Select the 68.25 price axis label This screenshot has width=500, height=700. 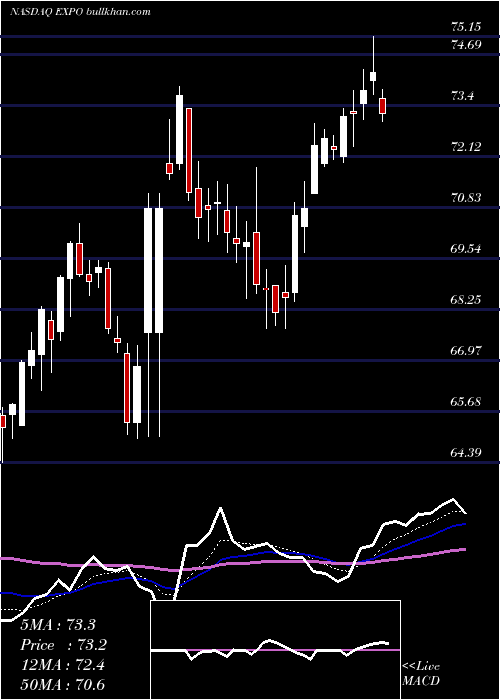point(466,299)
